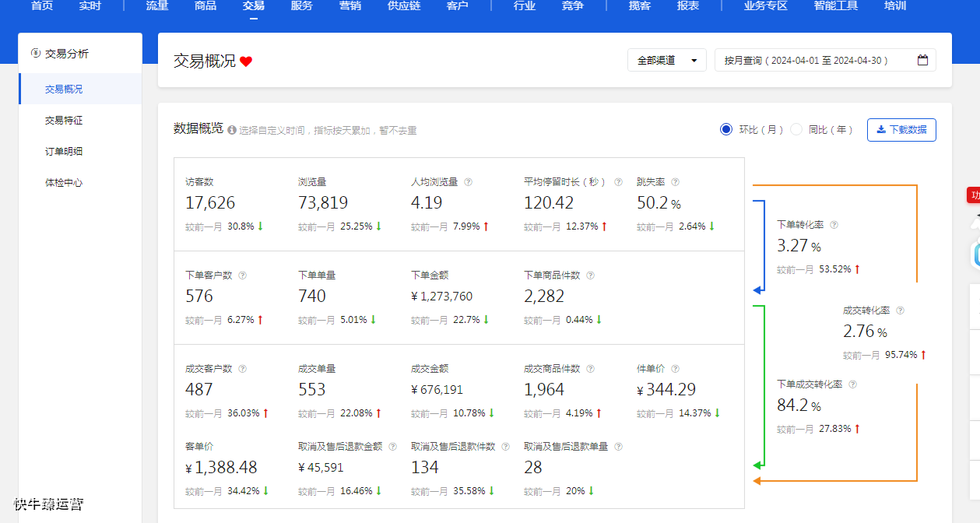The image size is (980, 523).
Task: Click help icon next to 成交转化率
Action: click(900, 311)
